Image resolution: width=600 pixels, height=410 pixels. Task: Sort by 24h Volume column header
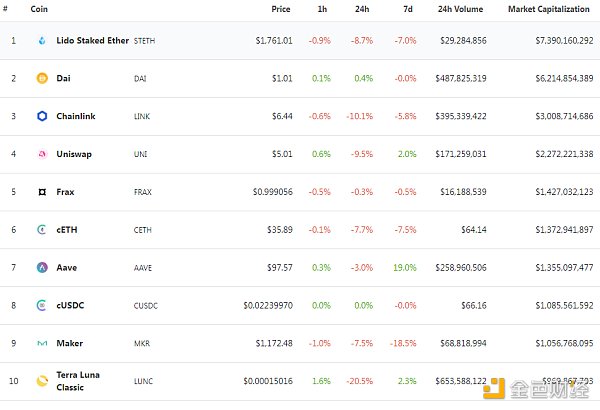pyautogui.click(x=461, y=9)
